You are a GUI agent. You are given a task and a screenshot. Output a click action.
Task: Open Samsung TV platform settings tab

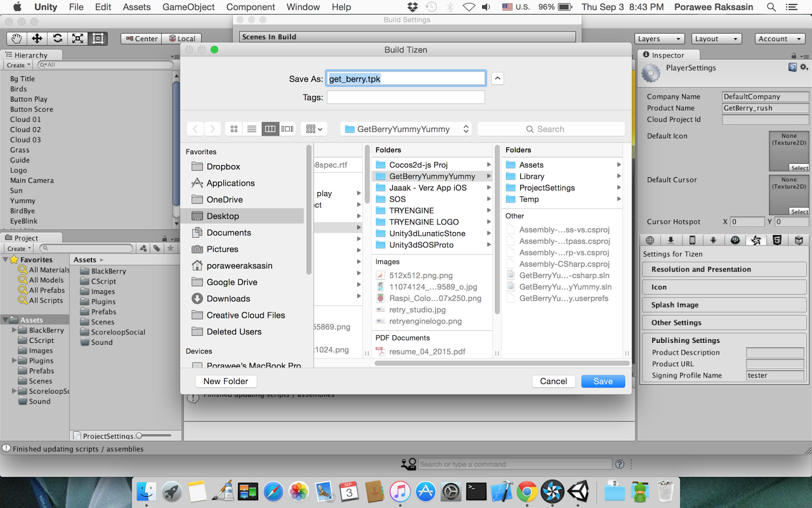799,240
